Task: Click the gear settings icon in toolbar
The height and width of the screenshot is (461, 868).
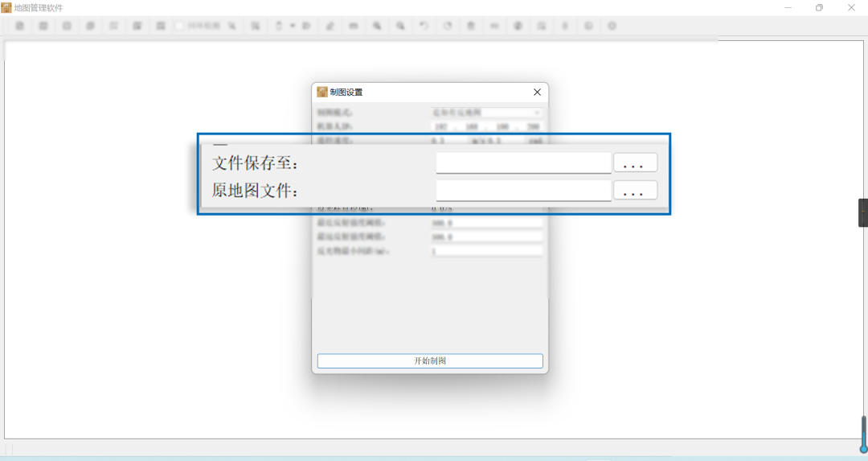Action: [612, 26]
